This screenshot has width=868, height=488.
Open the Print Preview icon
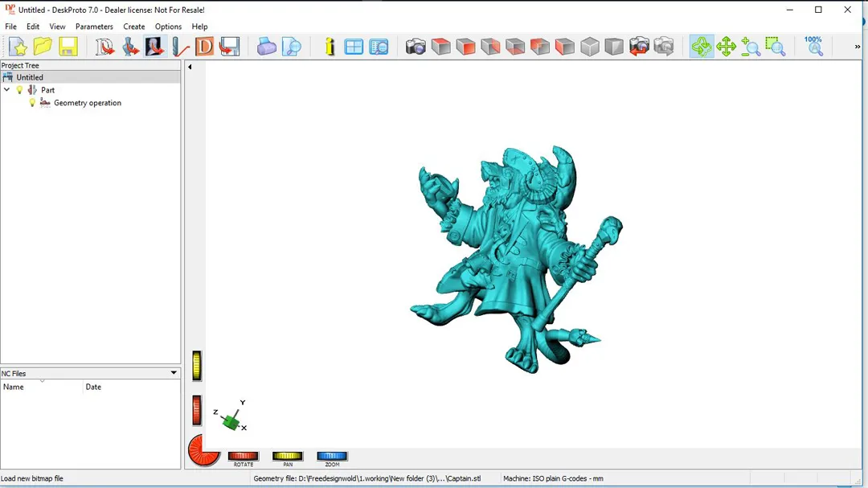[292, 47]
